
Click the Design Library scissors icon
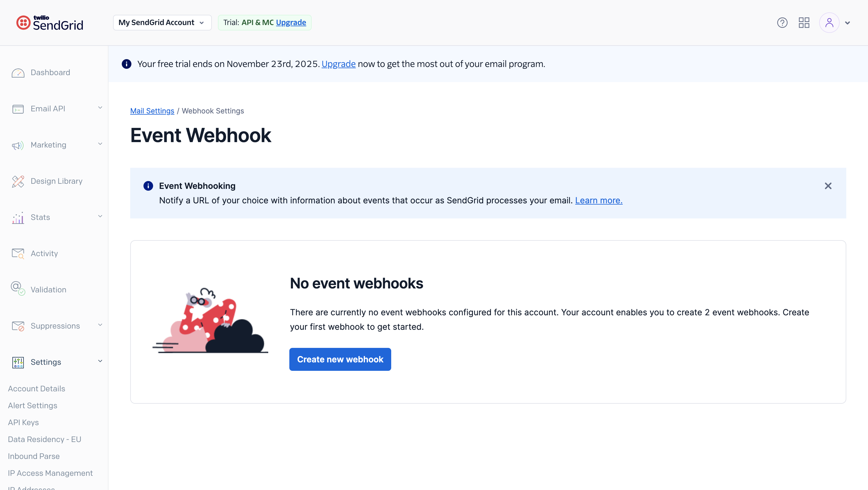point(18,181)
